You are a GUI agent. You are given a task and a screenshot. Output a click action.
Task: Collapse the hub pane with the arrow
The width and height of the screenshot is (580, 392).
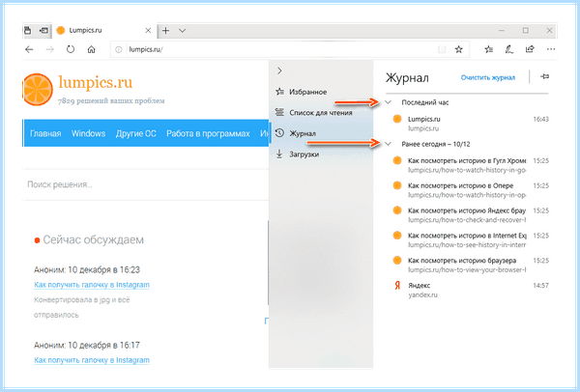279,70
